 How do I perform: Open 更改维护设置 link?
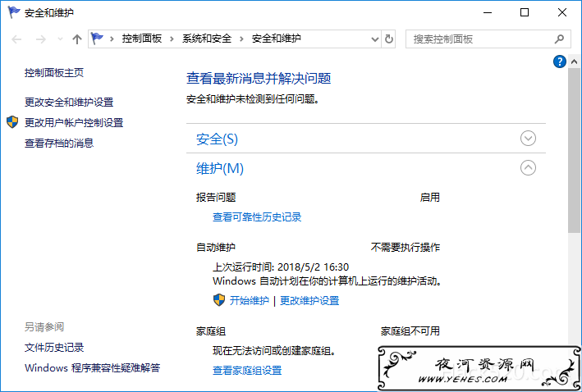tap(309, 301)
